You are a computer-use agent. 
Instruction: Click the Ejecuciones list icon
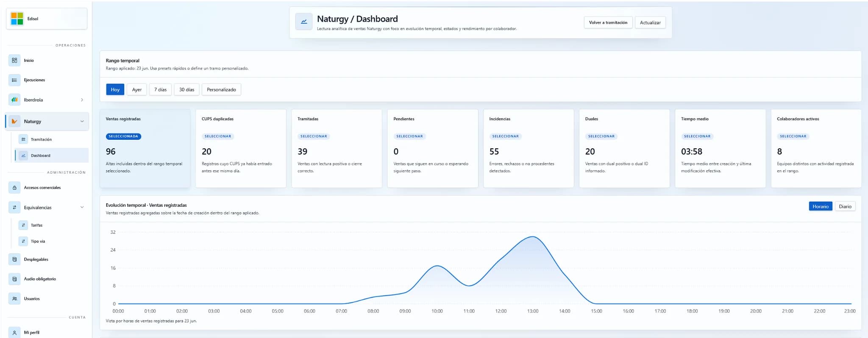pos(14,80)
